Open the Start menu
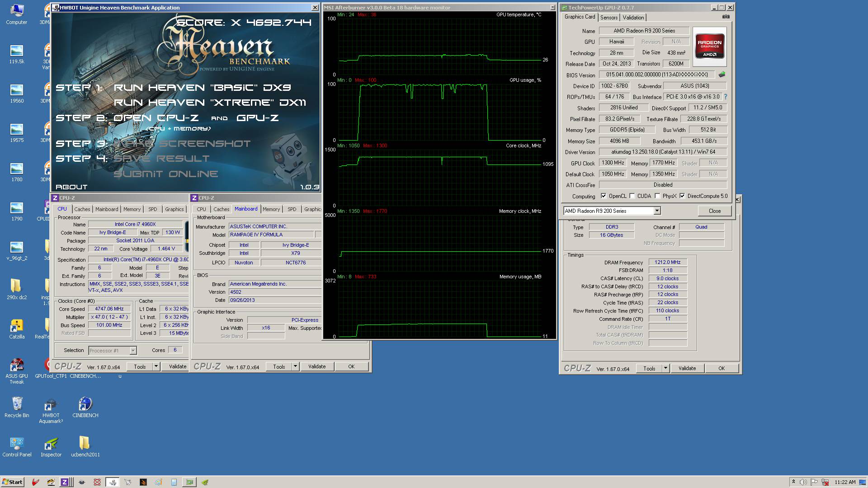 click(x=12, y=482)
